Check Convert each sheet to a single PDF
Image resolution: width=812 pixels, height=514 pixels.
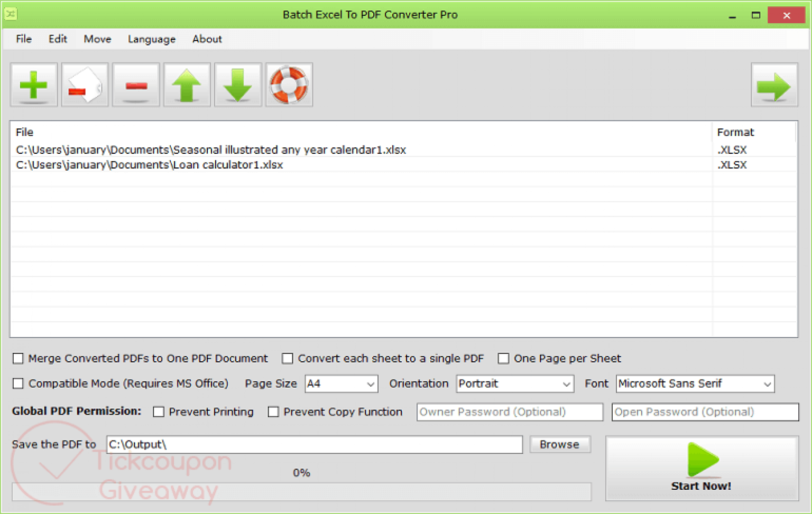(288, 359)
